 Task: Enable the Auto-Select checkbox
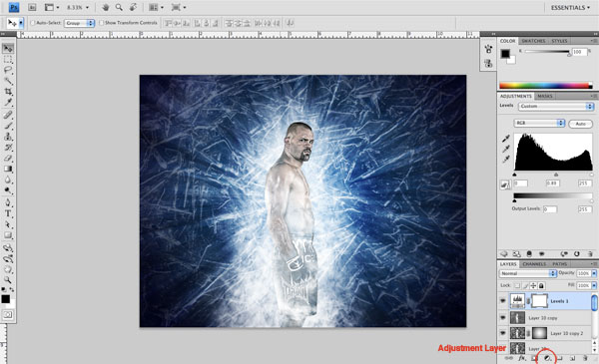point(33,23)
